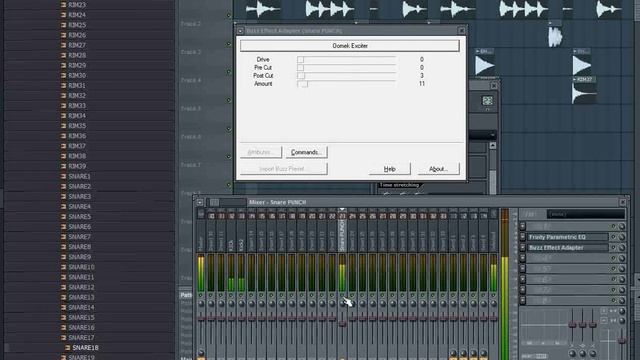Click the About... button
This screenshot has height=360, width=640.
439,169
